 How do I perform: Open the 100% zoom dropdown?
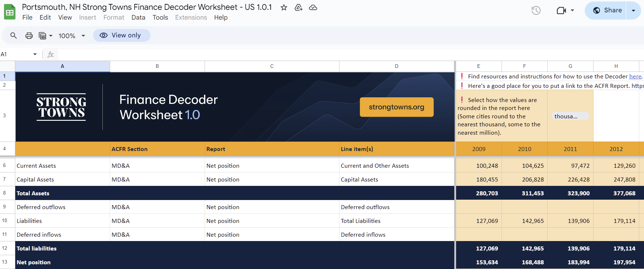pyautogui.click(x=72, y=36)
